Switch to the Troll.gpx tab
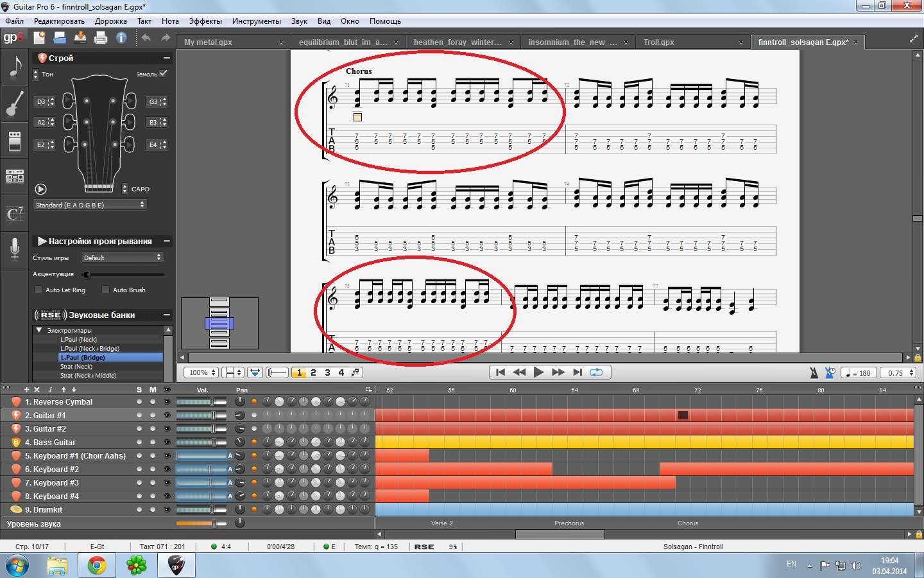This screenshot has width=924, height=578. pos(659,42)
